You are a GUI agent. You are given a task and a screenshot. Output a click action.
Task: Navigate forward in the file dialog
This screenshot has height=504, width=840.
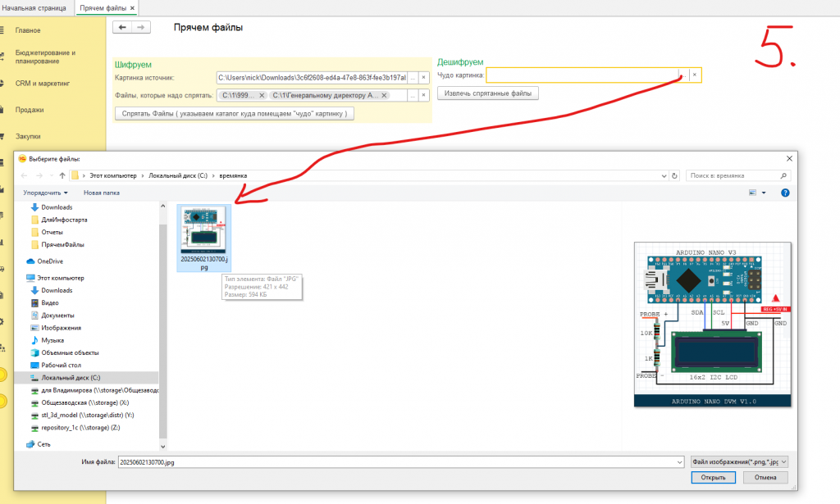pyautogui.click(x=39, y=175)
